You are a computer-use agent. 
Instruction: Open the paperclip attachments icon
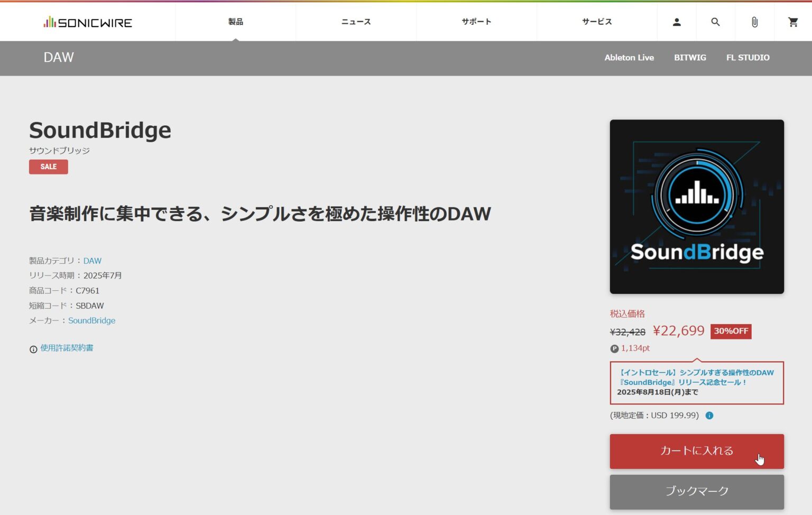click(754, 22)
